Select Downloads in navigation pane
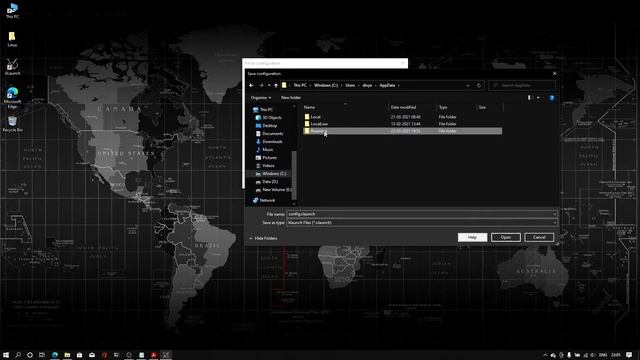 pos(269,142)
